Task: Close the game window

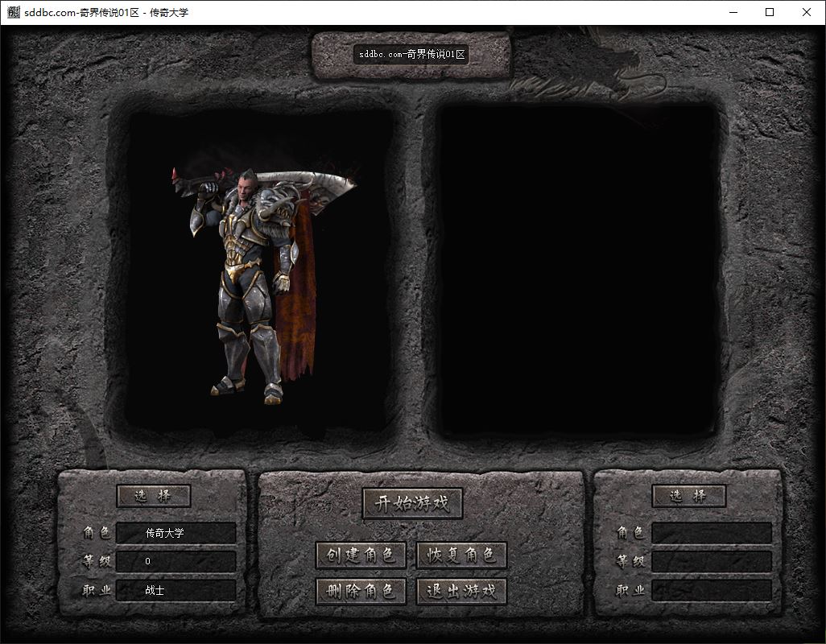Action: [x=807, y=12]
